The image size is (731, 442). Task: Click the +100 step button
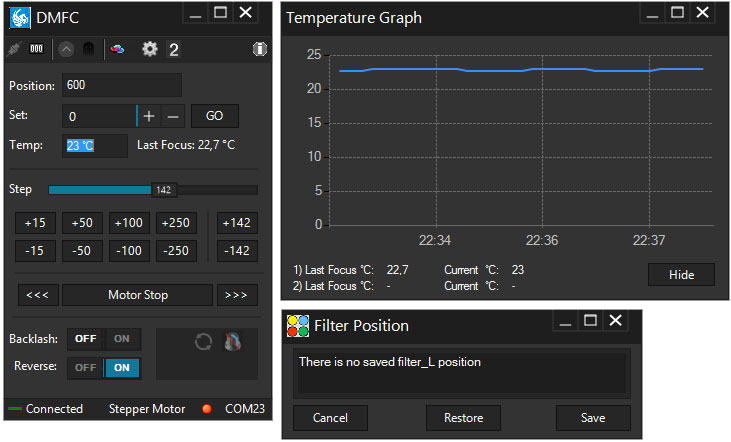[x=128, y=223]
